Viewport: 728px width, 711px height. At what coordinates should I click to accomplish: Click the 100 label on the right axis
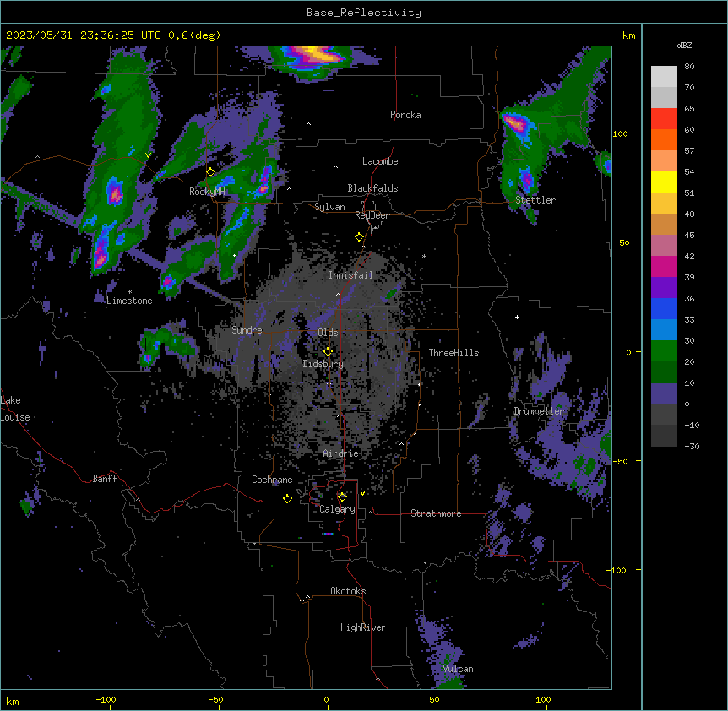(620, 133)
